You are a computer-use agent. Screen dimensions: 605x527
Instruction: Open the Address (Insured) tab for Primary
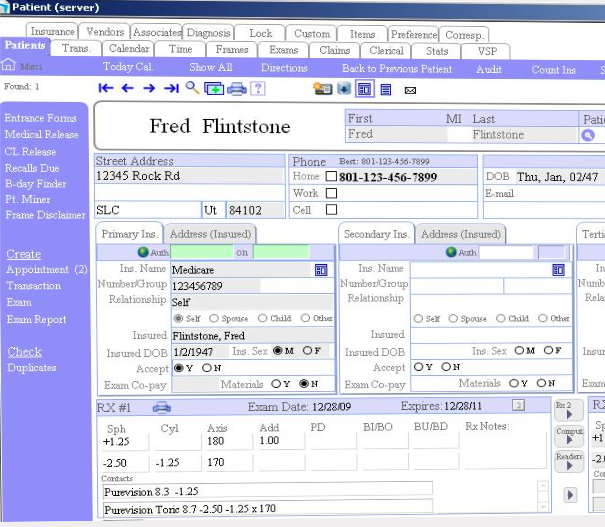[x=209, y=234]
